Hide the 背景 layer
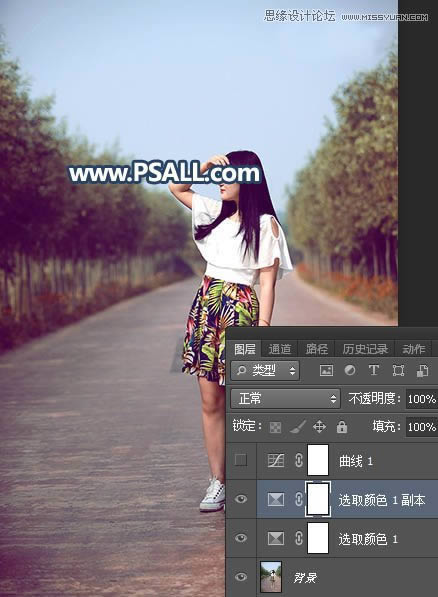The width and height of the screenshot is (438, 597). coord(241,577)
